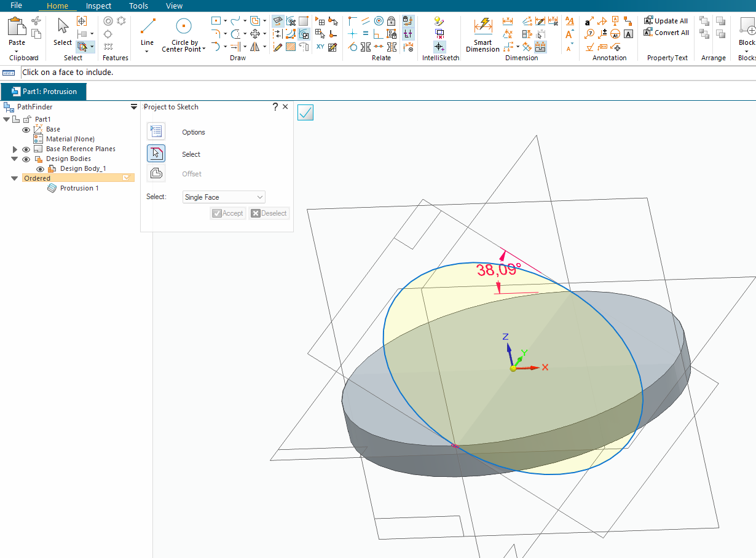Open the Line tool dropdown arrow
This screenshot has height=558, width=756.
pos(147,51)
